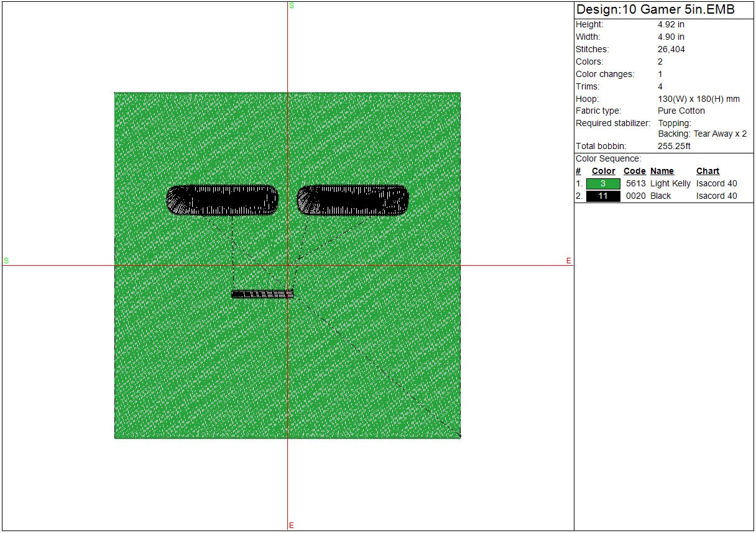756x533 pixels.
Task: Click the thread code 5613
Action: pyautogui.click(x=635, y=184)
